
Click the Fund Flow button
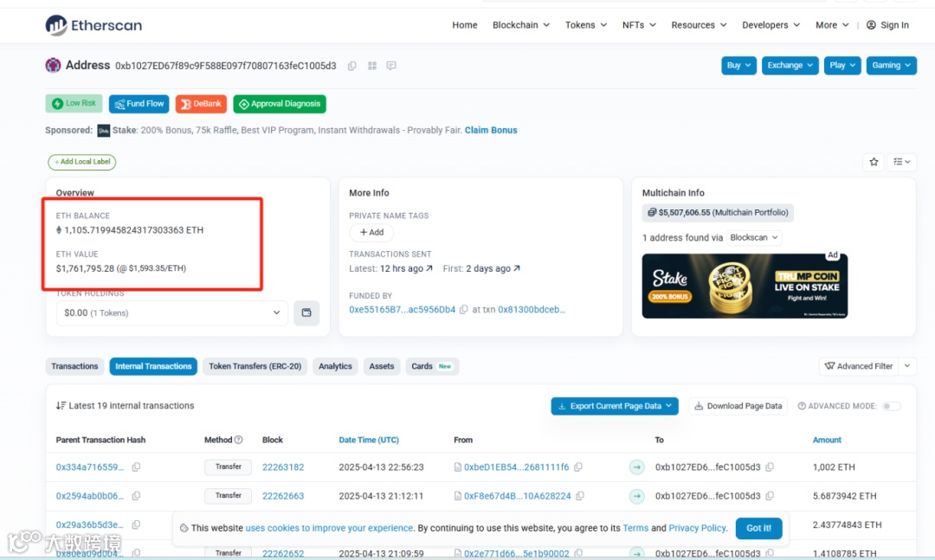(x=139, y=104)
